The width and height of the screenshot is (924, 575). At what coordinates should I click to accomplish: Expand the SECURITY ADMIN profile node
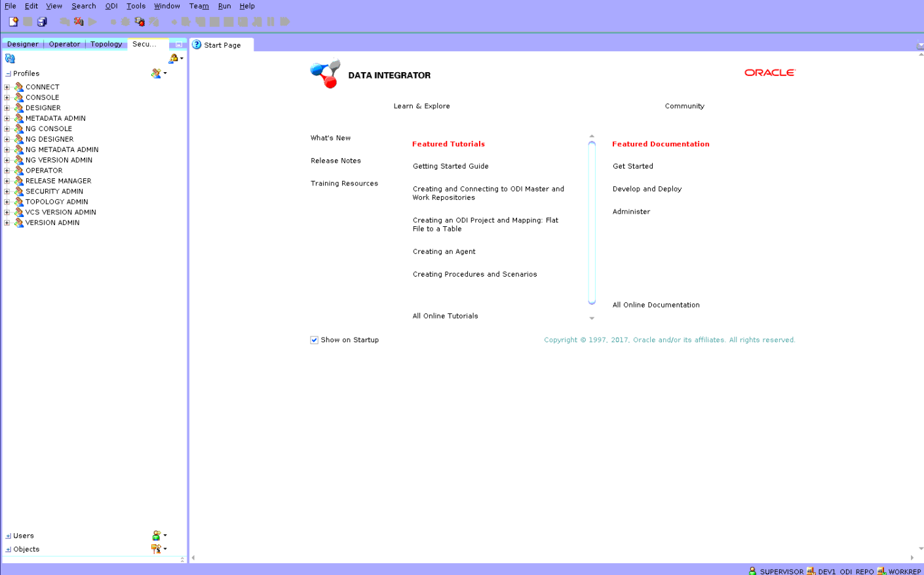pyautogui.click(x=7, y=191)
